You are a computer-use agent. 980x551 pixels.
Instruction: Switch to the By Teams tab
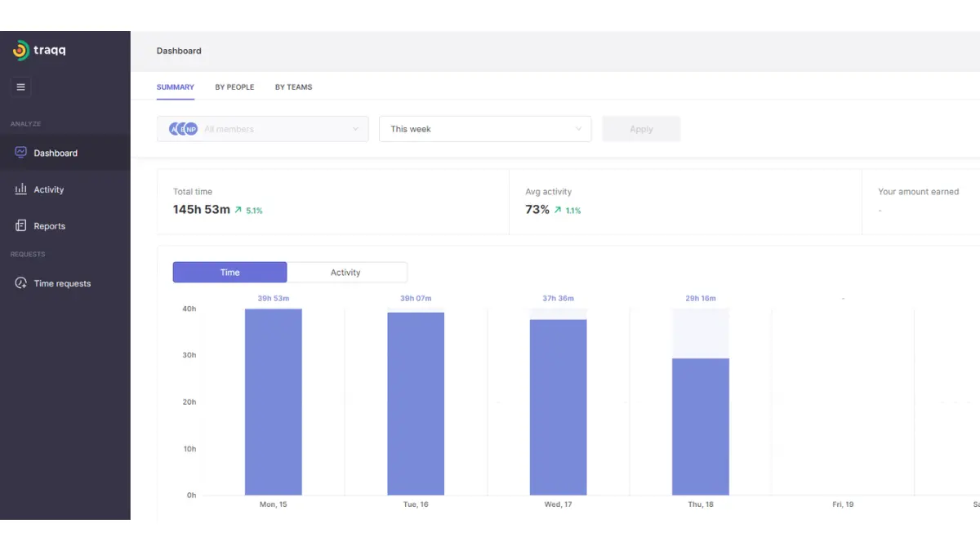coord(293,87)
